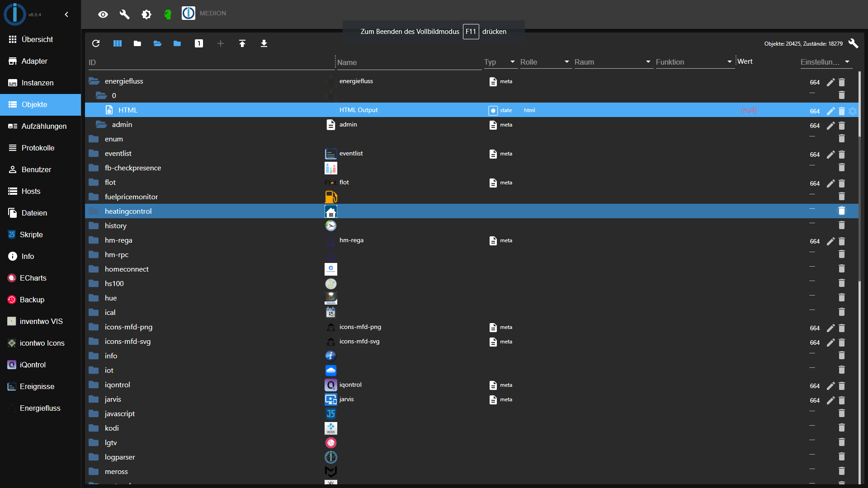
Task: Edit the eventlist meta object
Action: (830, 155)
